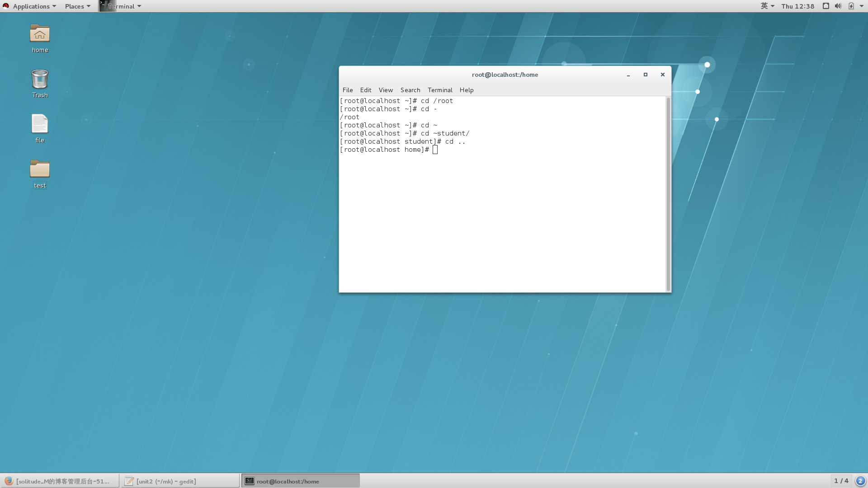Image resolution: width=868 pixels, height=488 pixels.
Task: Click the terminal title bar root@localhost:/home
Action: tap(505, 75)
